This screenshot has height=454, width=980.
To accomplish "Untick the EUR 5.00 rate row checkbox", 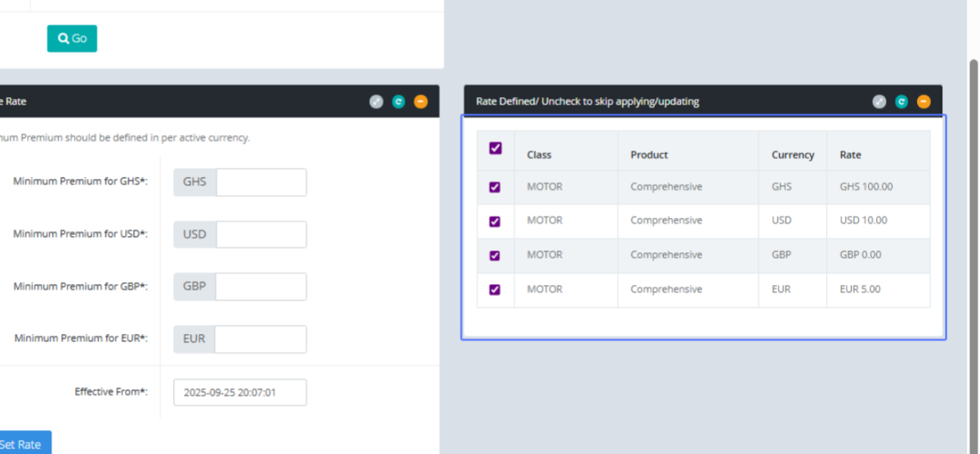I will 495,290.
